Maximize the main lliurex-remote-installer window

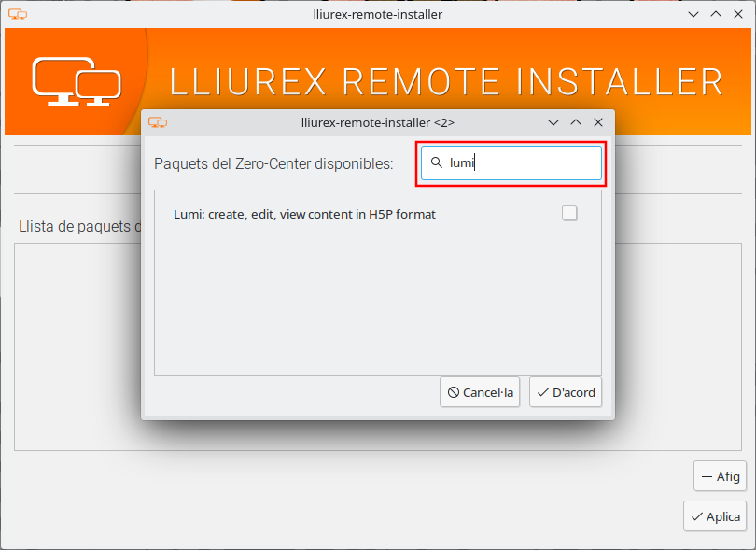716,15
